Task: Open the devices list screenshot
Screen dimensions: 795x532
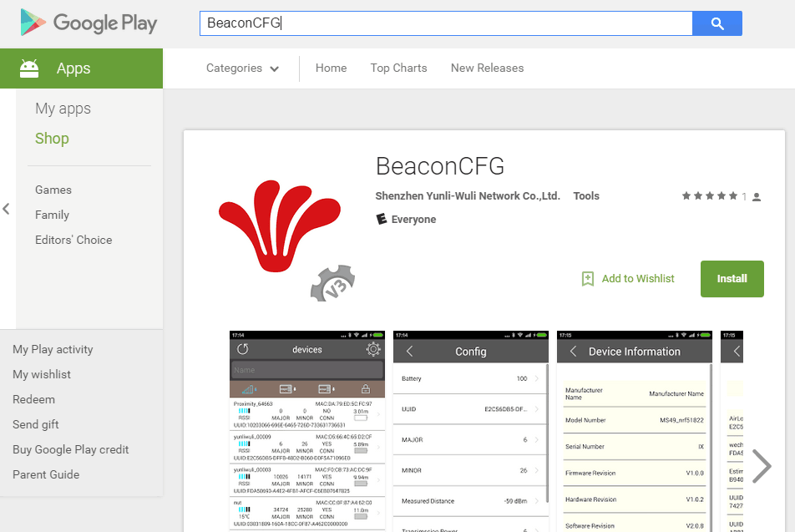Action: pos(307,431)
